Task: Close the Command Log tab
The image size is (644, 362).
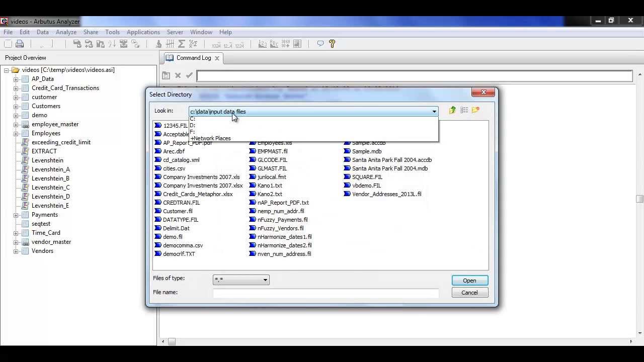Action: tap(217, 58)
